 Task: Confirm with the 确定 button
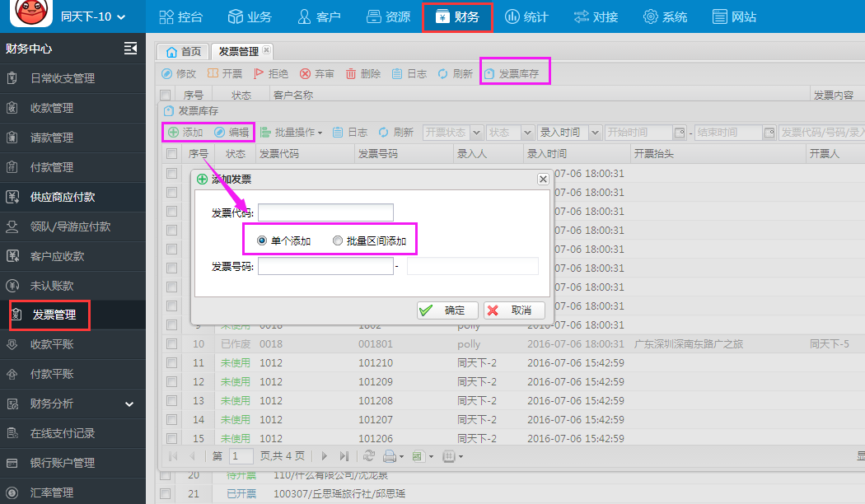point(447,310)
